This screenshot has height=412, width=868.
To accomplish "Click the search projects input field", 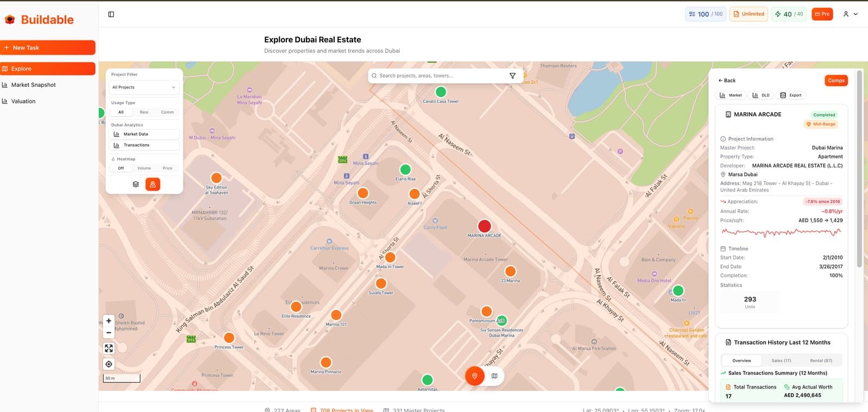I will 442,76.
